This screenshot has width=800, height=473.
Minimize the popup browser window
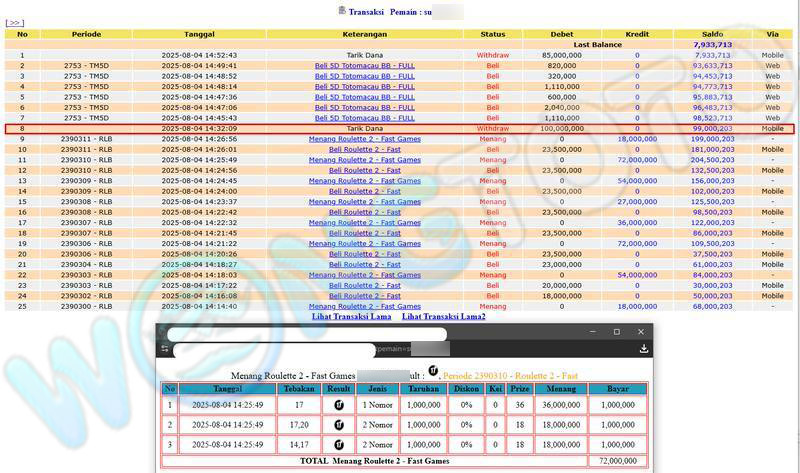point(592,332)
